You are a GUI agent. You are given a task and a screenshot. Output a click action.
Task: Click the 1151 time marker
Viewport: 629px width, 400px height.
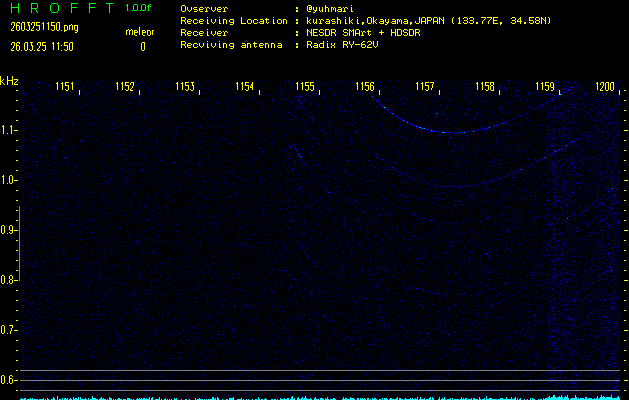(65, 88)
